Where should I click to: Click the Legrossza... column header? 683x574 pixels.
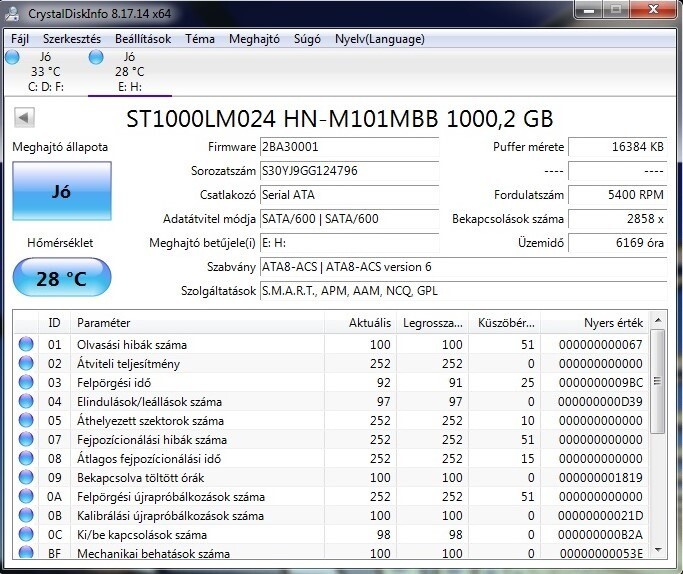click(433, 323)
